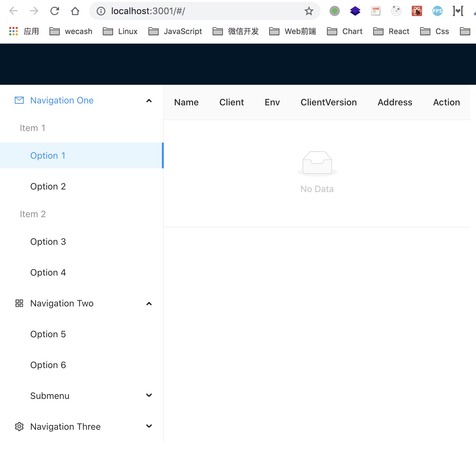Click the ClientVersion column header

pyautogui.click(x=329, y=102)
